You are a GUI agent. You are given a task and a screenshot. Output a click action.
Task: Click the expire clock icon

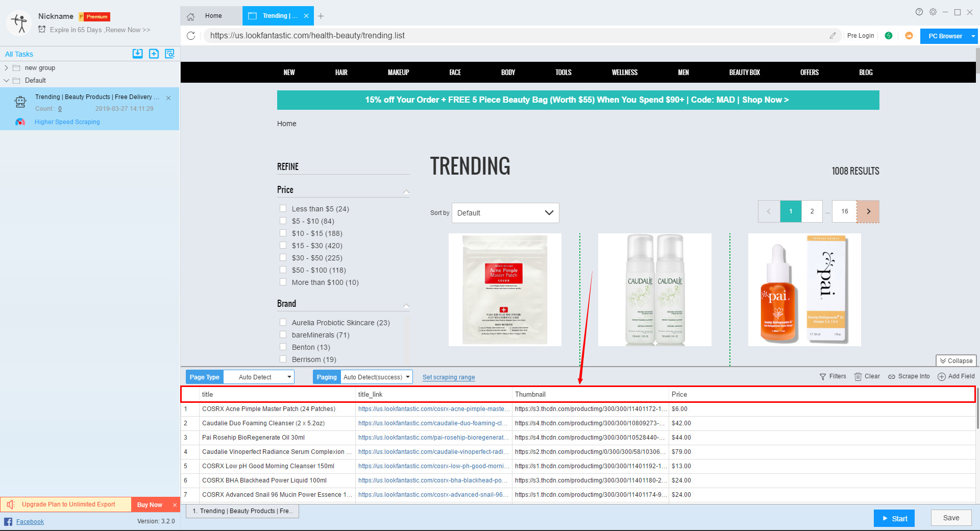click(42, 30)
